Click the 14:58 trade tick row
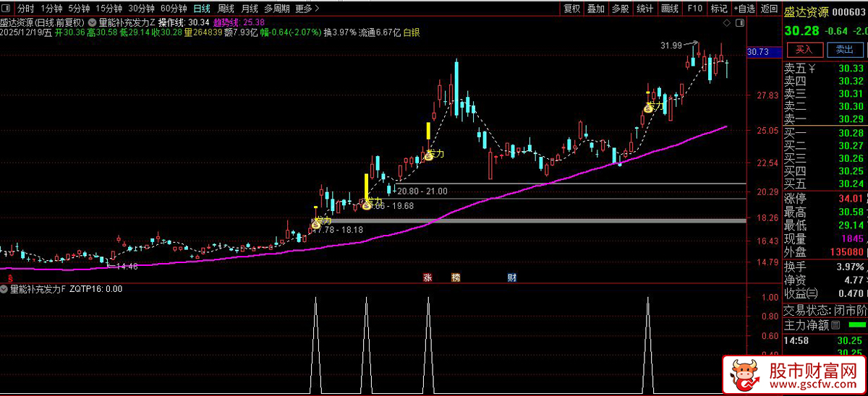The width and height of the screenshot is (868, 396). 825,340
